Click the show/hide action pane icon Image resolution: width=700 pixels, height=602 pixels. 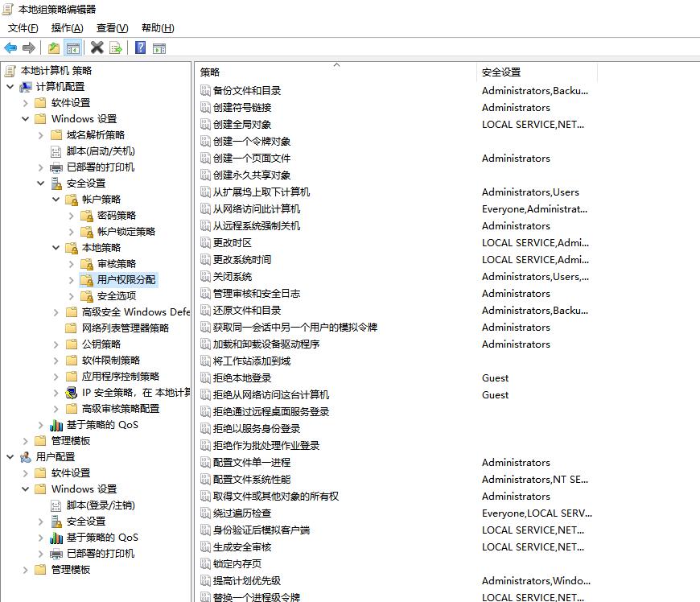159,47
